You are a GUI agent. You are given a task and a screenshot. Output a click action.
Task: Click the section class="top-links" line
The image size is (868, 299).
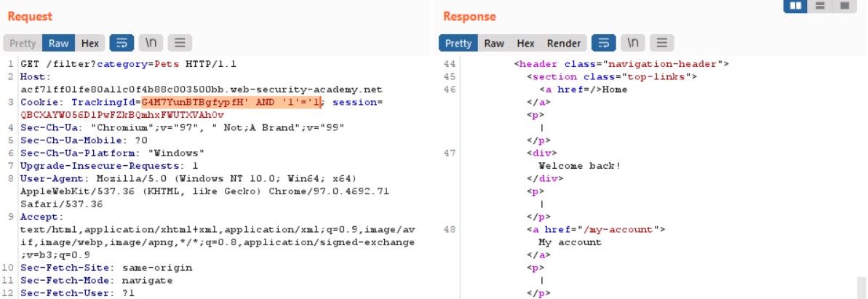tap(612, 76)
